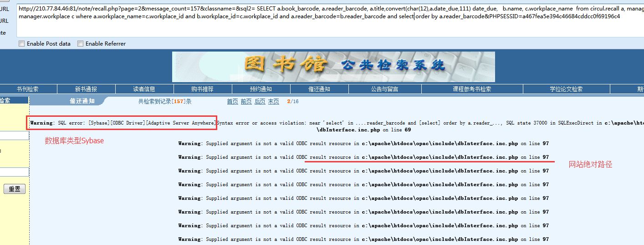Screen dimensions: 644x245
Task: Go to previous page via 前页 link
Action: click(246, 101)
